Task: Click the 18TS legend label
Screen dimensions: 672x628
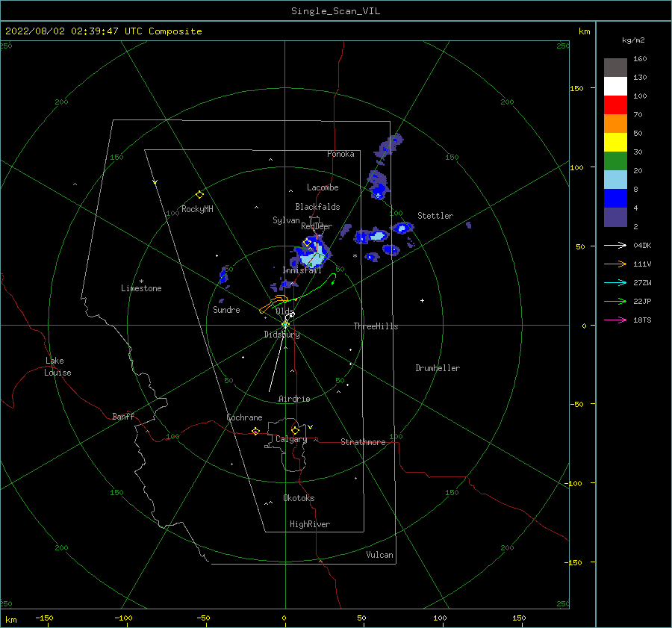Action: tap(642, 320)
